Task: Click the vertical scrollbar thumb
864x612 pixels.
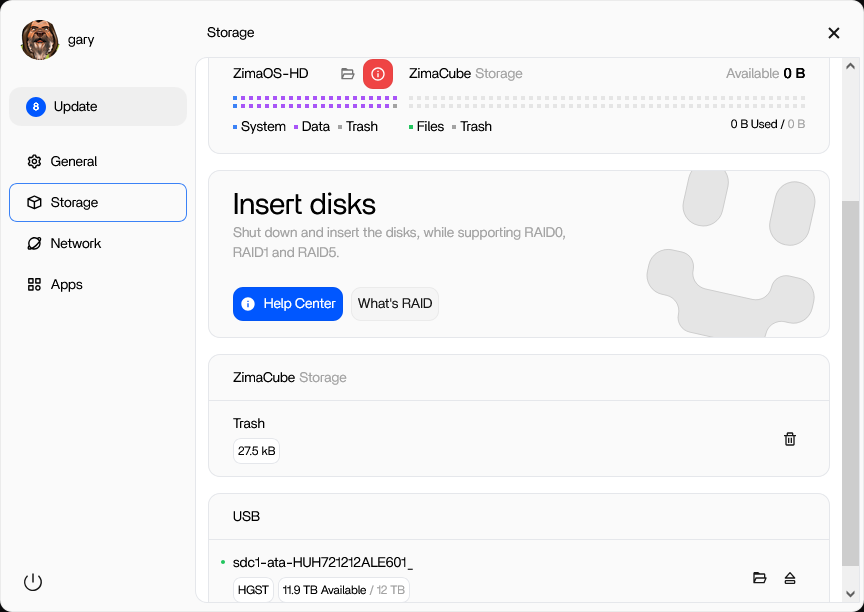Action: tap(851, 383)
